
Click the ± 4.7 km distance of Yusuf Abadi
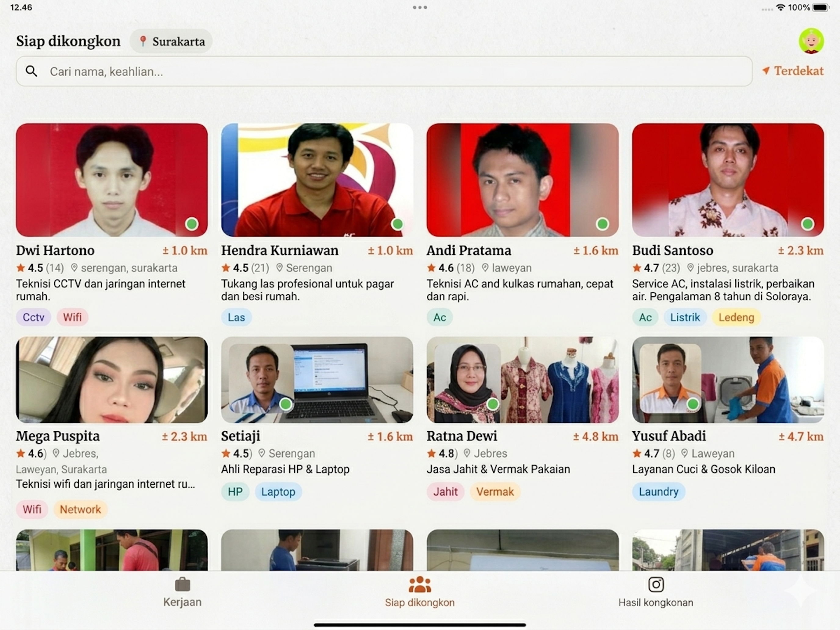click(801, 436)
